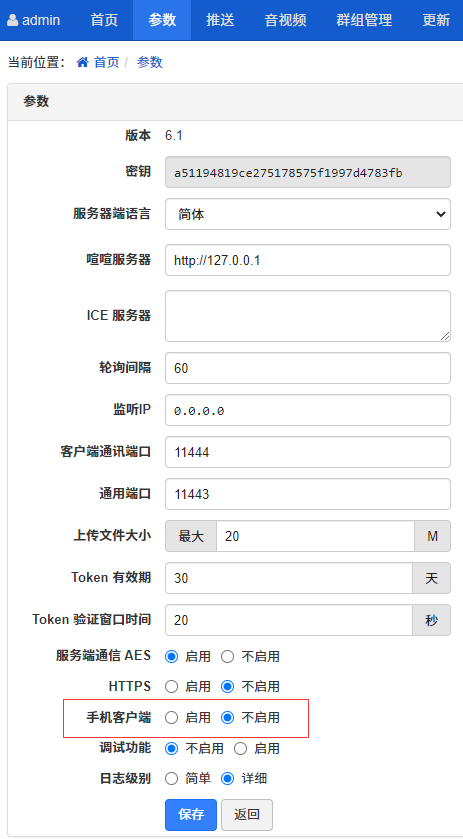Focus the 喧喧服务器 address field

tap(308, 260)
